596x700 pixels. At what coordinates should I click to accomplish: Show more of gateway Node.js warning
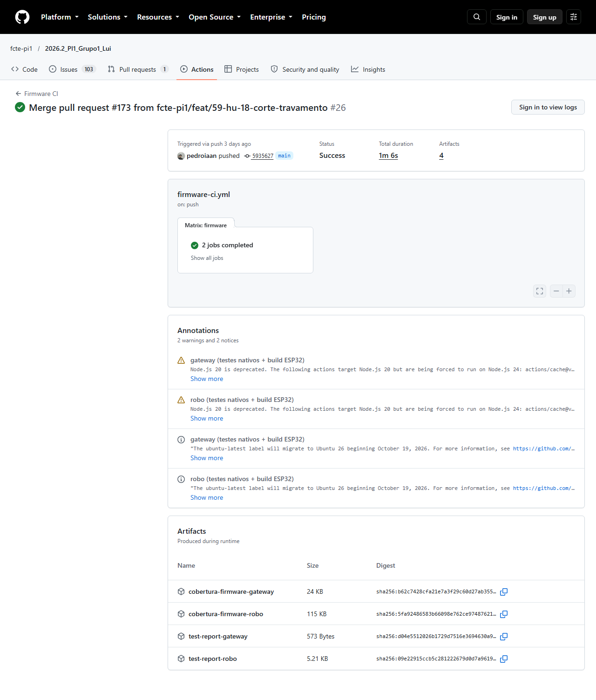pyautogui.click(x=207, y=379)
